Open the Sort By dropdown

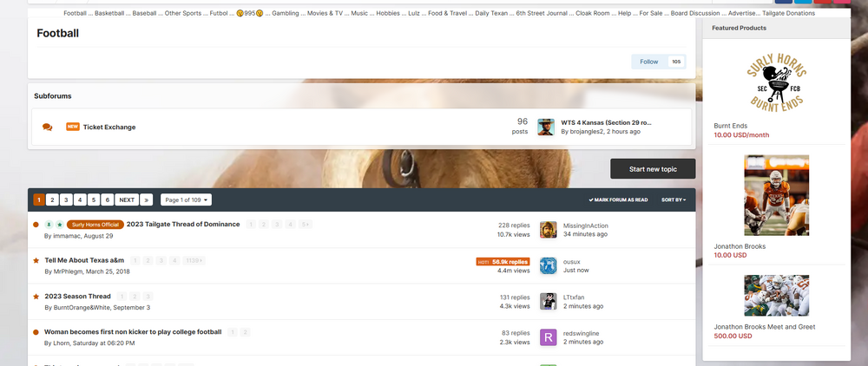click(674, 199)
